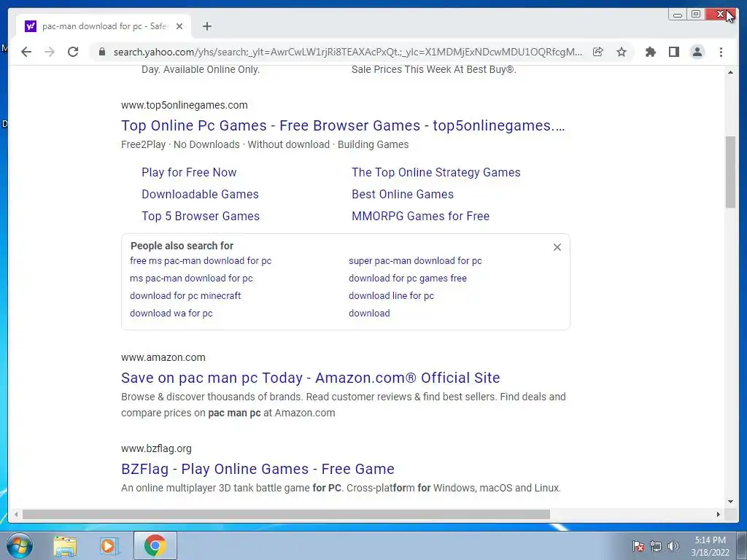747x560 pixels.
Task: Open the Chrome extensions puzzle icon
Action: tap(650, 52)
